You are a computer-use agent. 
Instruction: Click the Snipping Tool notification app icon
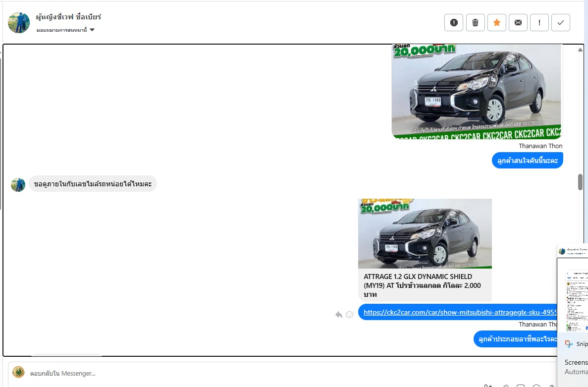[x=569, y=343]
